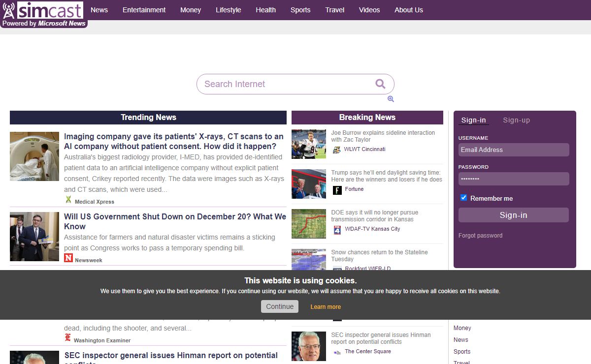
Task: Open SEC inspector general Breaking News story
Action: (x=381, y=338)
